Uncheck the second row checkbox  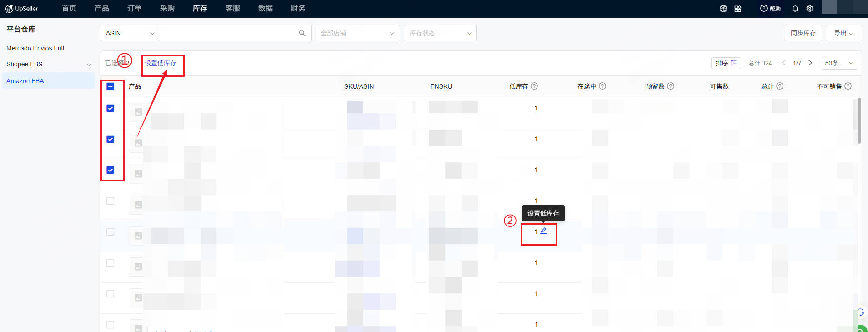click(110, 139)
